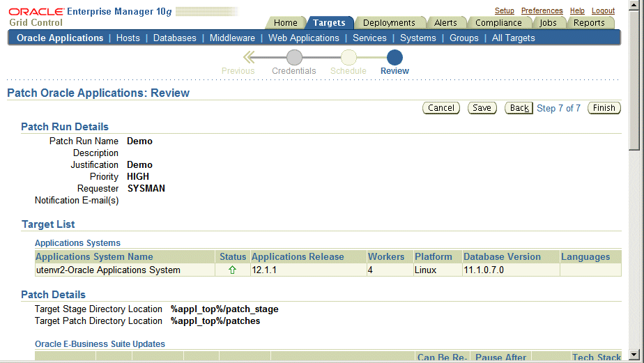Click the Help link
644x363 pixels.
577,10
